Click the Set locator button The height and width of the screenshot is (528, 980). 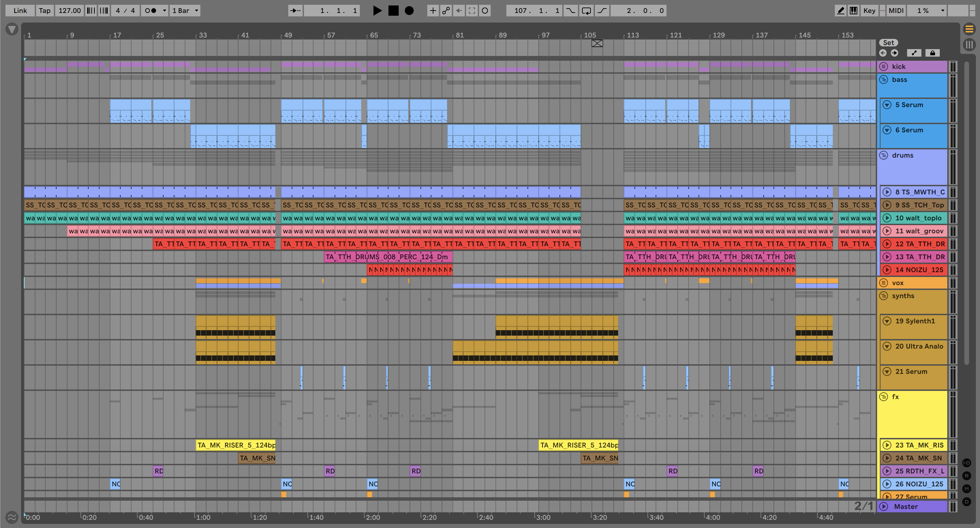pos(888,43)
